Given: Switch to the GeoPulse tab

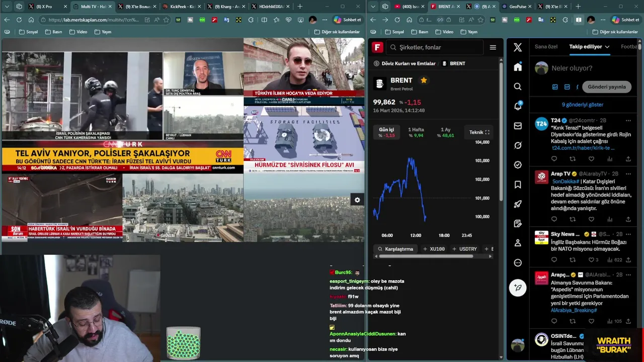Looking at the screenshot, I should [x=517, y=7].
